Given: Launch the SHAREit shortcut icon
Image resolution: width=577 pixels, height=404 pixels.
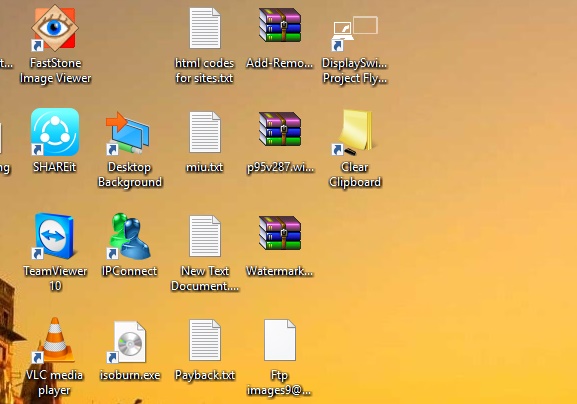Looking at the screenshot, I should 55,132.
